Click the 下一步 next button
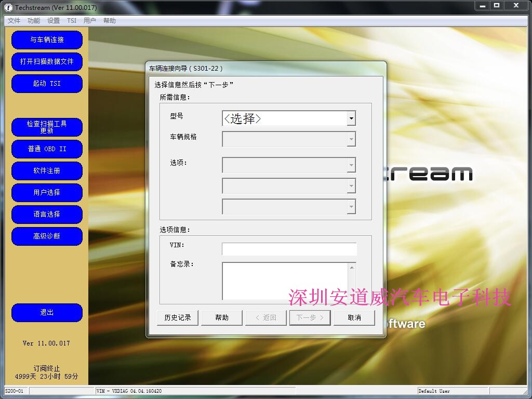This screenshot has height=399, width=532. [310, 318]
